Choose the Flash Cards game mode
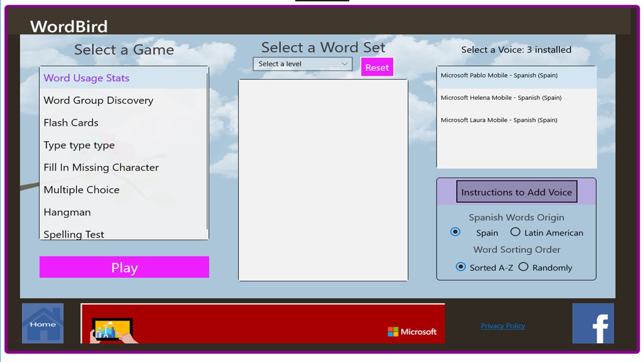Image resolution: width=644 pixels, height=362 pixels. [x=71, y=123]
